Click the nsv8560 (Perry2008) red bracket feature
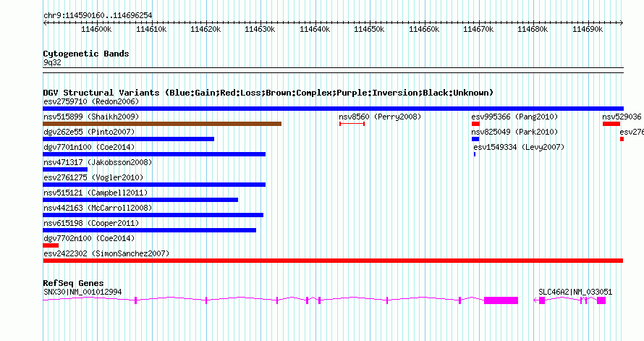The width and height of the screenshot is (644, 341). [352, 124]
